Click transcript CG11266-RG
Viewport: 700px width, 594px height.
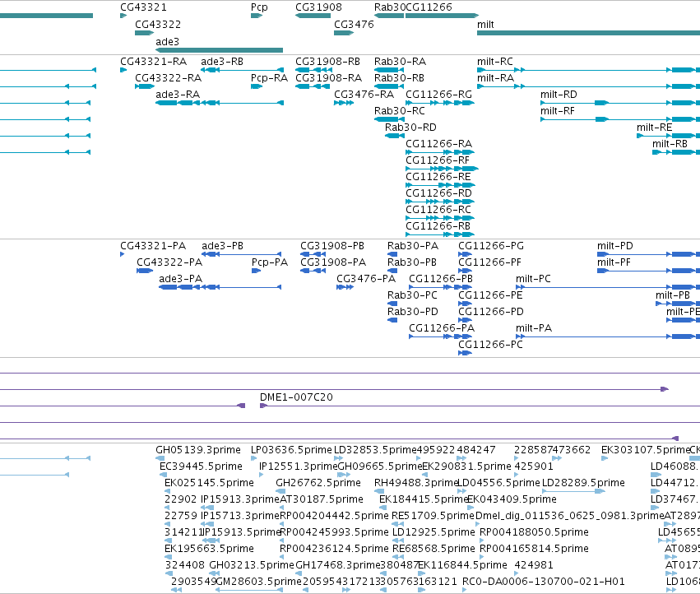440,103
